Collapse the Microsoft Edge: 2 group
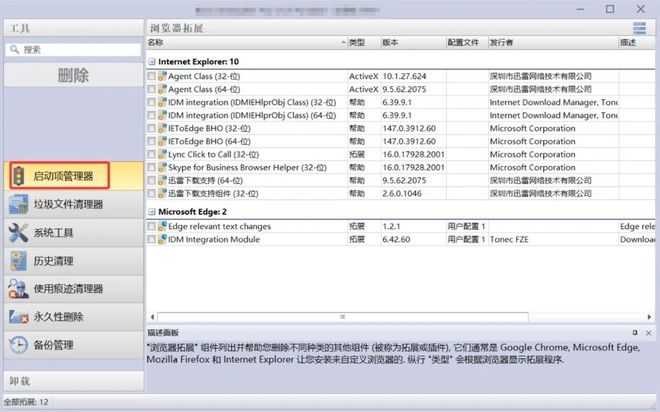 coord(152,212)
